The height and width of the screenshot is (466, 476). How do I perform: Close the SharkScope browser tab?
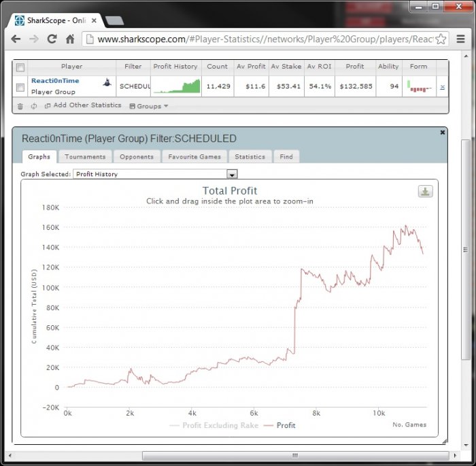(94, 20)
